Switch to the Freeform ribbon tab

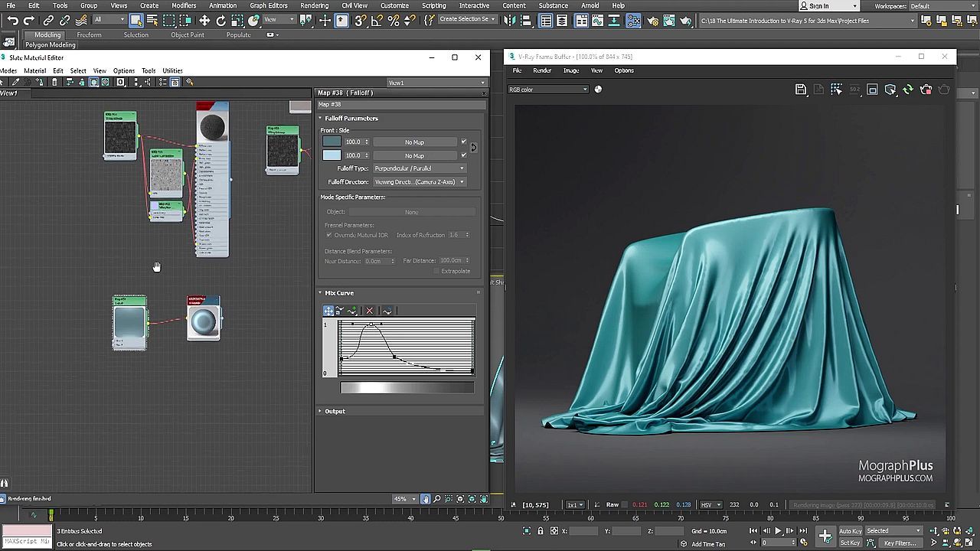(x=89, y=34)
